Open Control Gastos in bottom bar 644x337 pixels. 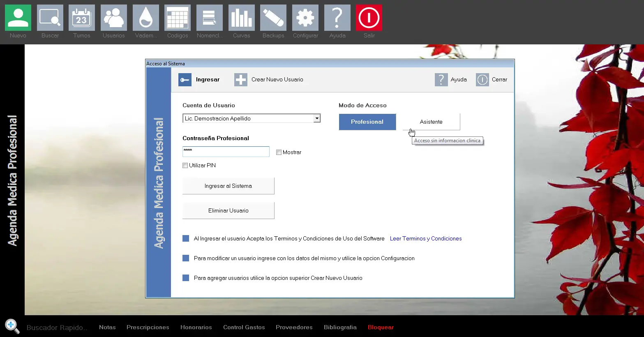pos(244,328)
